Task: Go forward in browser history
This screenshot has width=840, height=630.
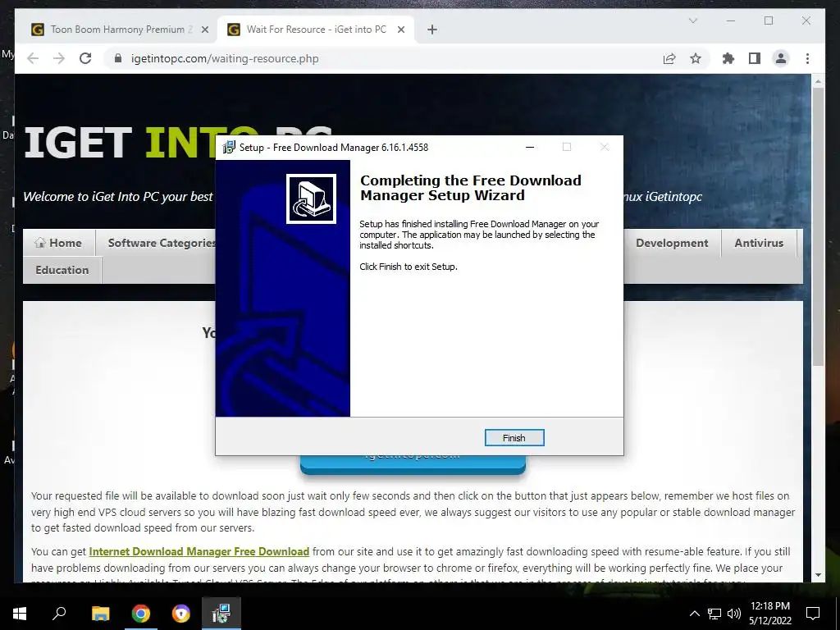Action: [x=59, y=58]
